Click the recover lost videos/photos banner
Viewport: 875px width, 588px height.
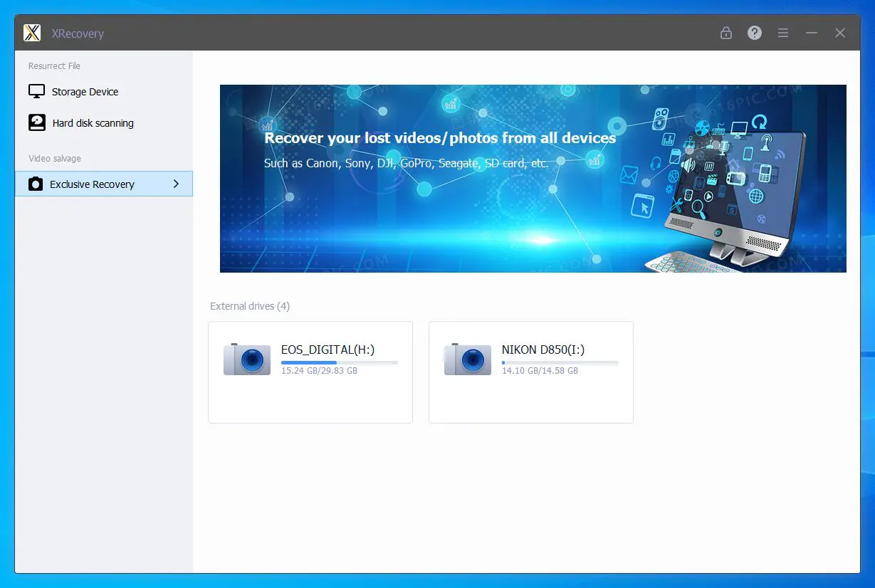pos(533,178)
